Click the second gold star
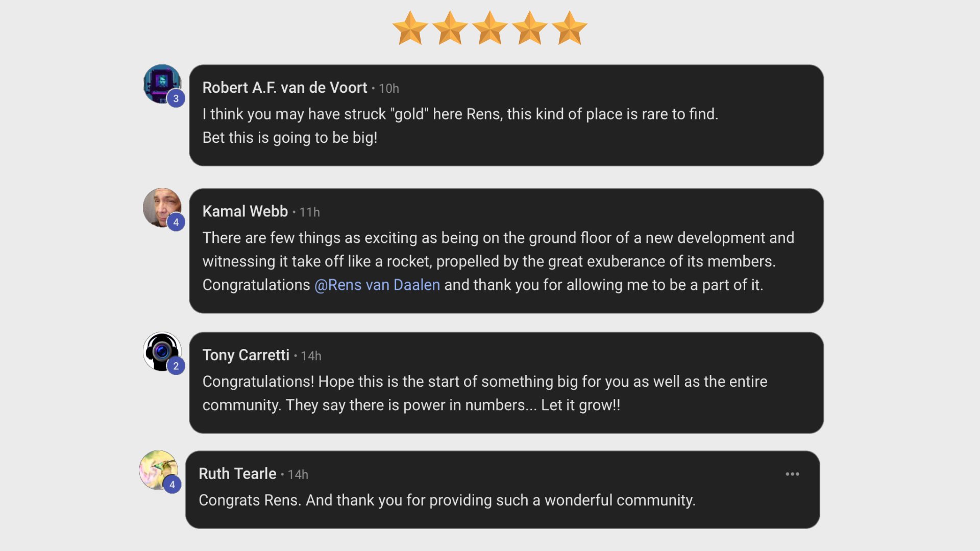980x551 pixels. click(x=450, y=28)
